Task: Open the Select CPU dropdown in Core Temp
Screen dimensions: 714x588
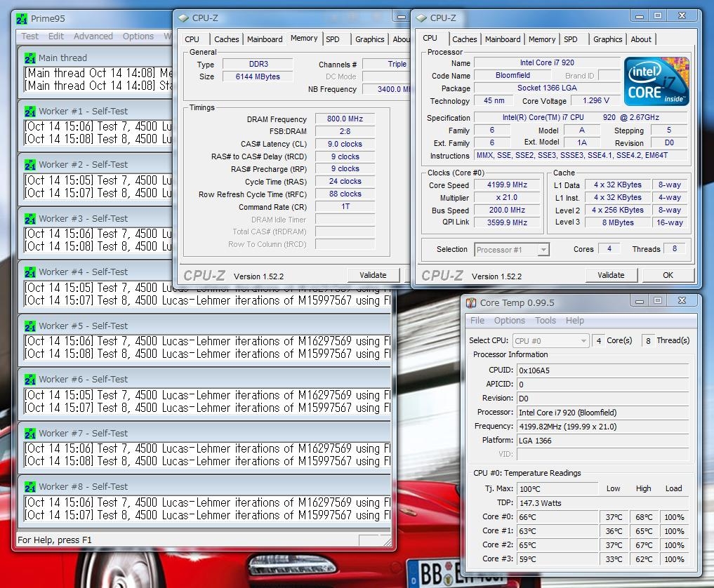Action: point(550,341)
